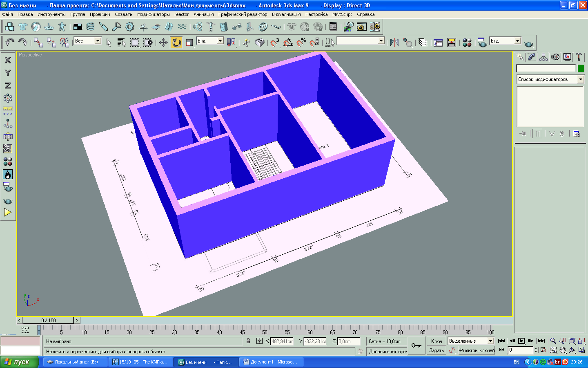This screenshot has height=368, width=588.
Task: Switch to Display tab in command panel
Action: coord(567,57)
